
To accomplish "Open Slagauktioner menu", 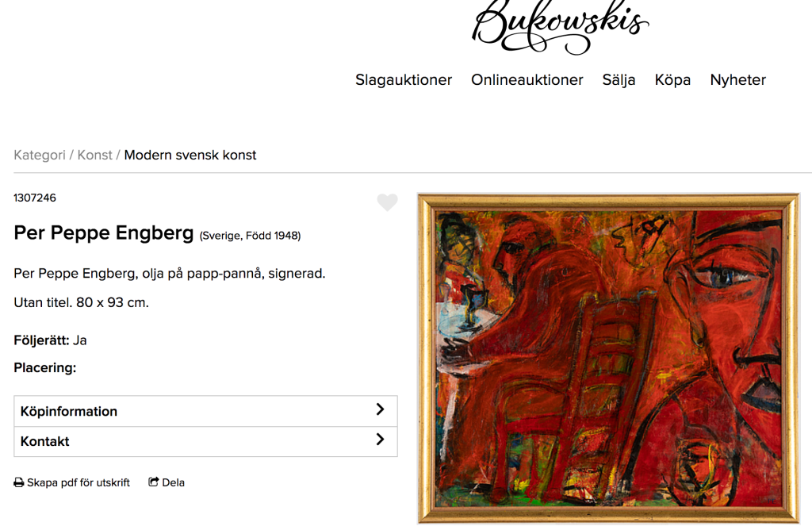I will (404, 80).
